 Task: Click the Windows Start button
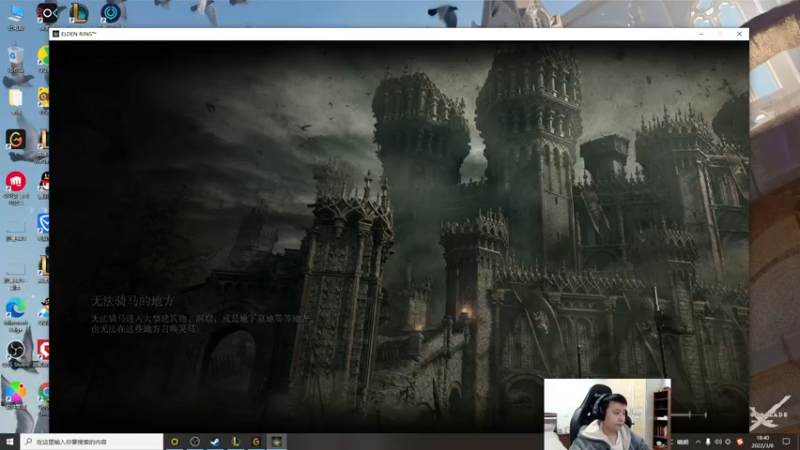pyautogui.click(x=10, y=441)
